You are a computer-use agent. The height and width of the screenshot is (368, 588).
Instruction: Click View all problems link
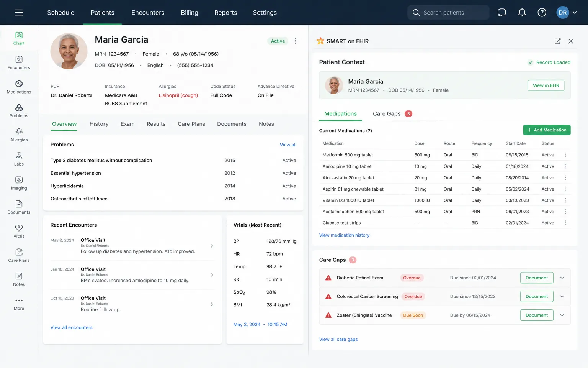(x=288, y=145)
